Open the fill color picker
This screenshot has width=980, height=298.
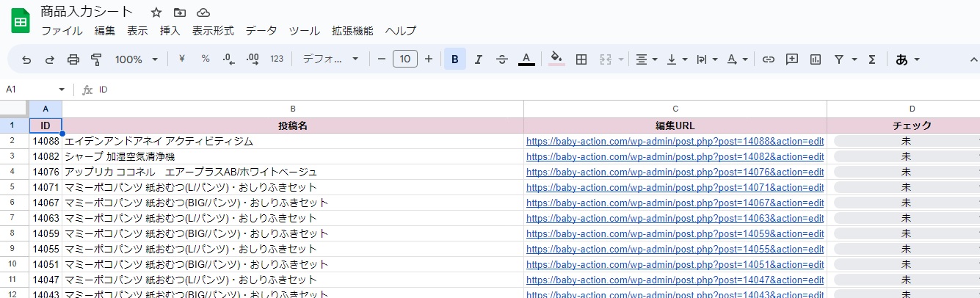556,59
